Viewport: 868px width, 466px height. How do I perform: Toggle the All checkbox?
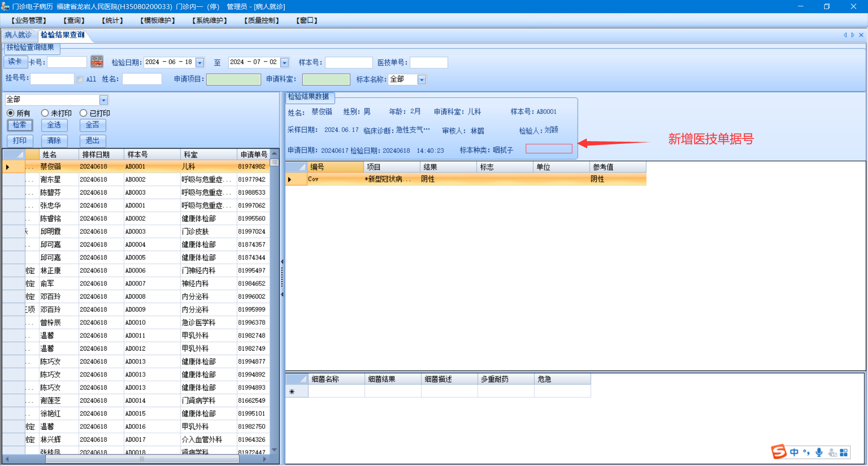coord(80,80)
